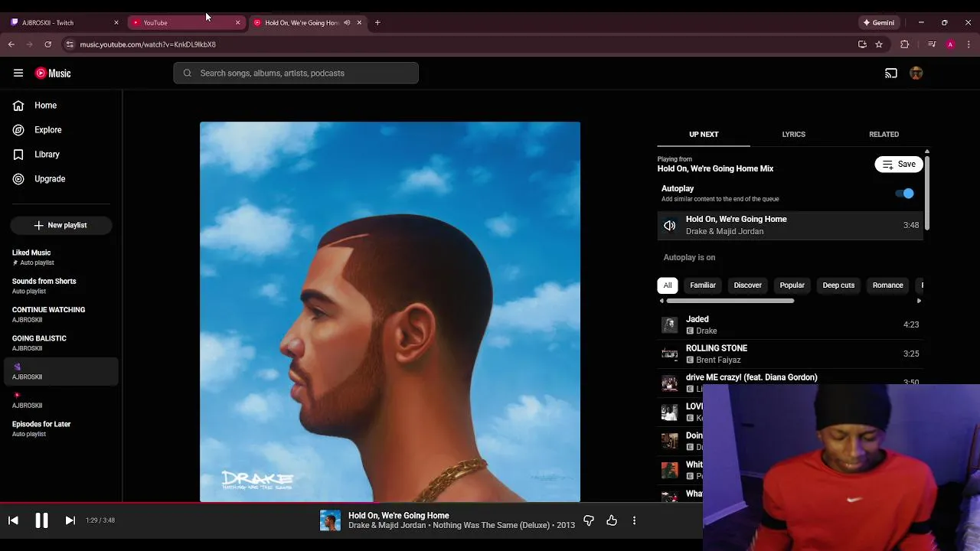Mute the Hold On tab audio
Image resolution: width=980 pixels, height=551 pixels.
coord(347,23)
